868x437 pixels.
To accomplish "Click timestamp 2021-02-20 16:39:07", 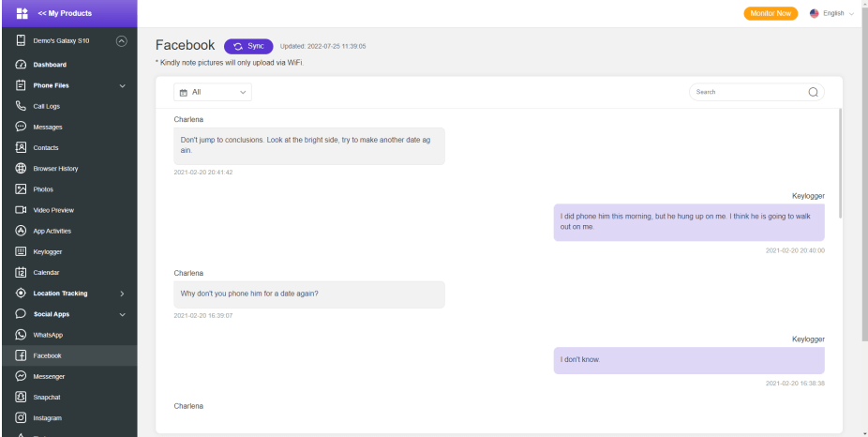I will tap(203, 316).
